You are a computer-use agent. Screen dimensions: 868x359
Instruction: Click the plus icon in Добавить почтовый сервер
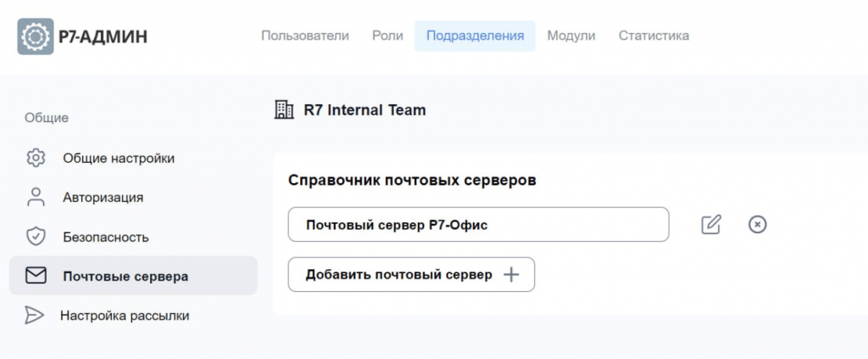tap(511, 274)
